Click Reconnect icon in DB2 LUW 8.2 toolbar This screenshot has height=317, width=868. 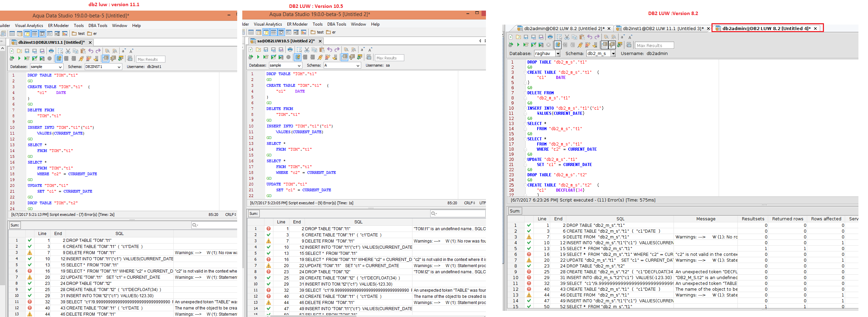pyautogui.click(x=595, y=45)
